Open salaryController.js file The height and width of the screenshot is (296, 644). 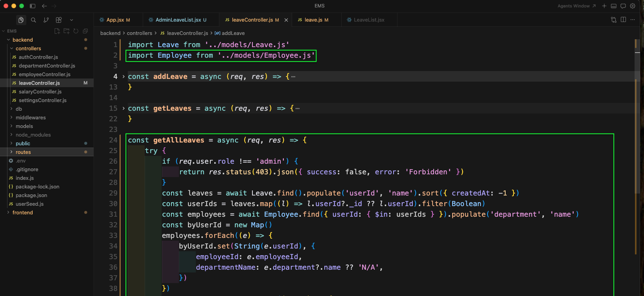point(47,91)
